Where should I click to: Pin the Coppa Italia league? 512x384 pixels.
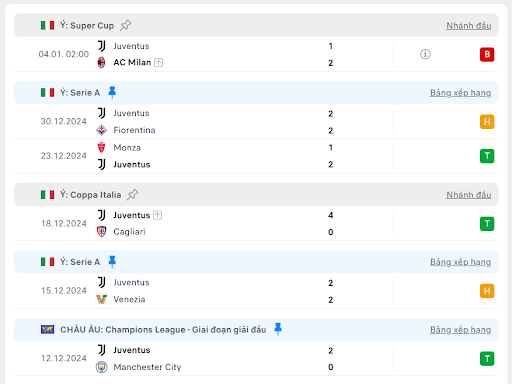point(133,194)
